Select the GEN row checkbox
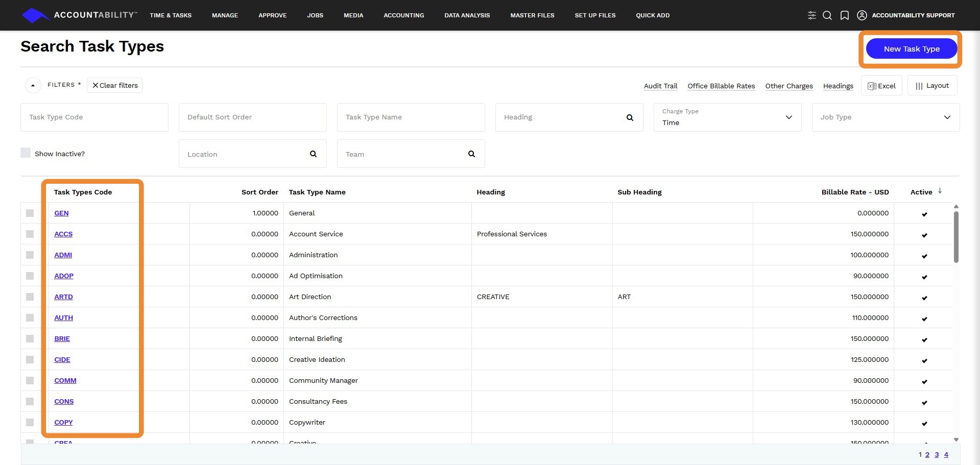980x465 pixels. 30,213
